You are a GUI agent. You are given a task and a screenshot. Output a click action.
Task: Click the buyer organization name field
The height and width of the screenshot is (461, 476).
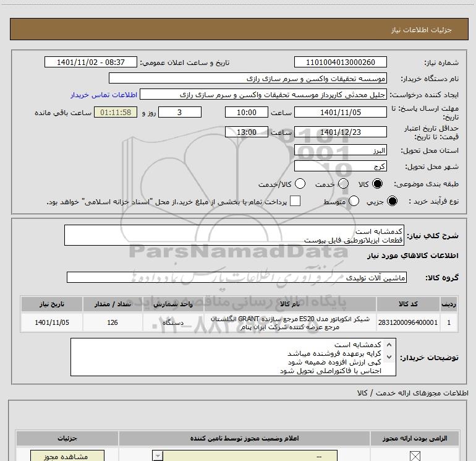tap(248, 79)
